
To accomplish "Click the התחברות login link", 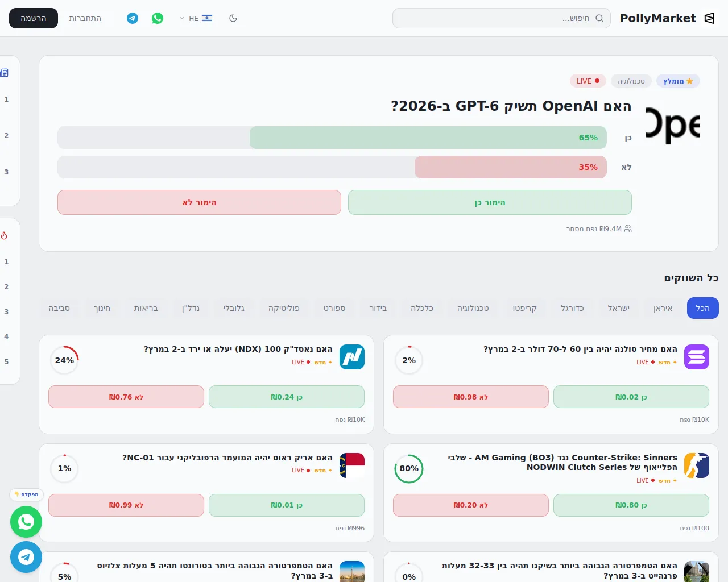I will click(85, 18).
